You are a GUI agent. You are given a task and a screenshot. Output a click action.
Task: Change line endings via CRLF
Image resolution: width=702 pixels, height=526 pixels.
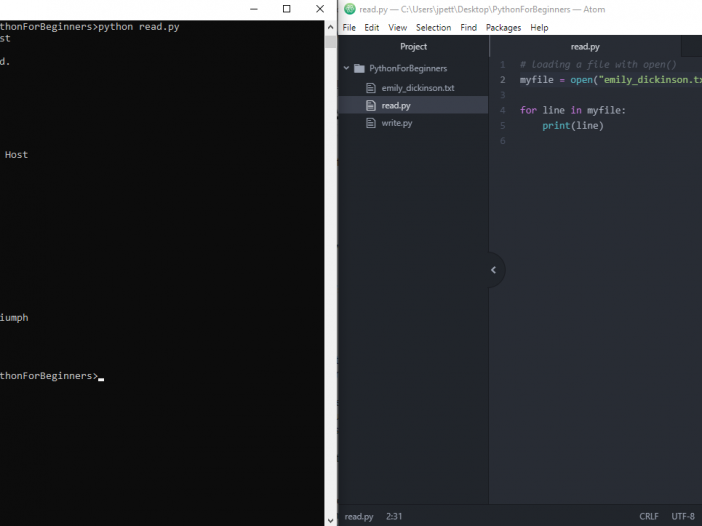649,517
